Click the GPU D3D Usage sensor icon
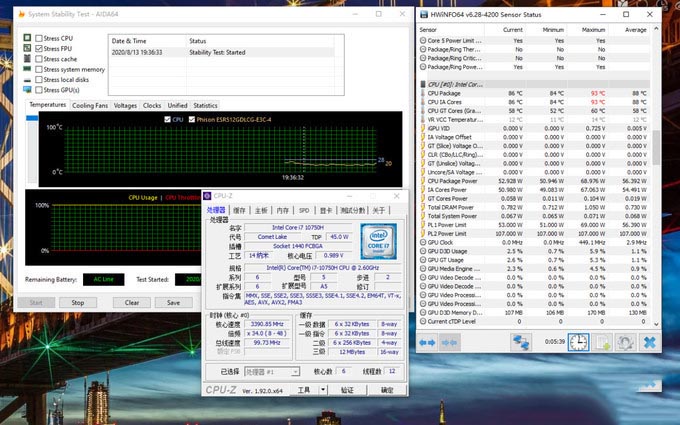 click(423, 251)
